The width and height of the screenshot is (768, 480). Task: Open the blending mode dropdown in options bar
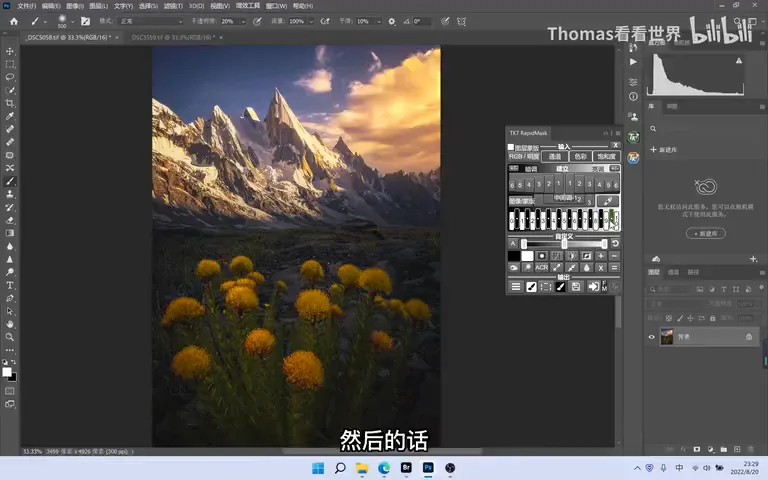pos(151,22)
